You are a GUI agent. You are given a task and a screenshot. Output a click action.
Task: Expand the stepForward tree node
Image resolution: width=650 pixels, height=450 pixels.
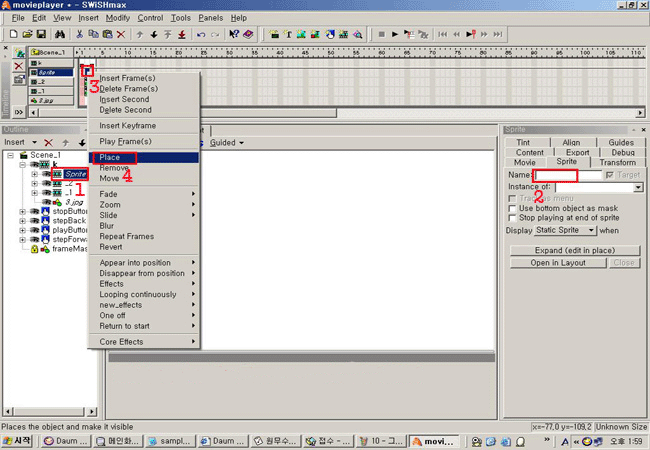tap(23, 240)
